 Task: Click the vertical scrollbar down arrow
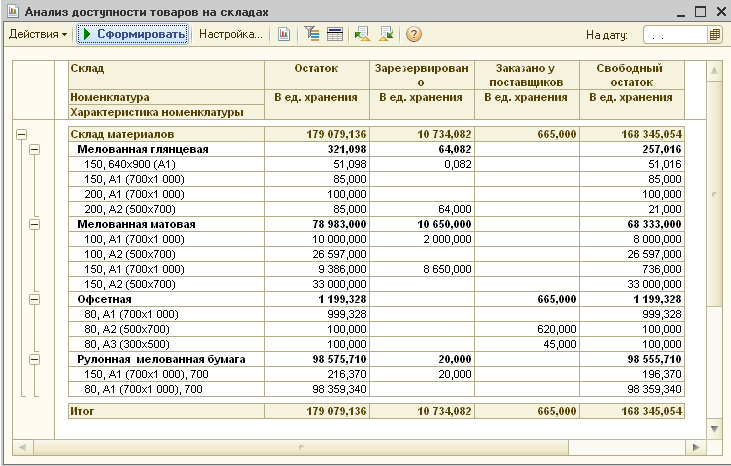[x=714, y=429]
